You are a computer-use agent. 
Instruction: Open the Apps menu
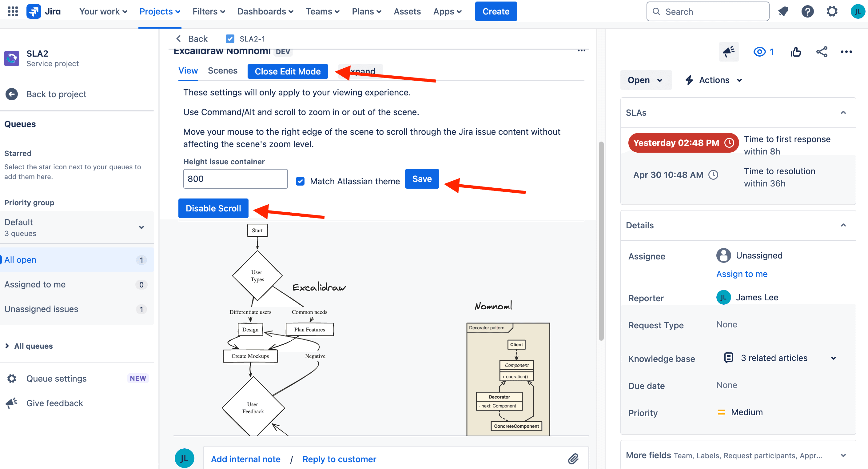pyautogui.click(x=447, y=11)
